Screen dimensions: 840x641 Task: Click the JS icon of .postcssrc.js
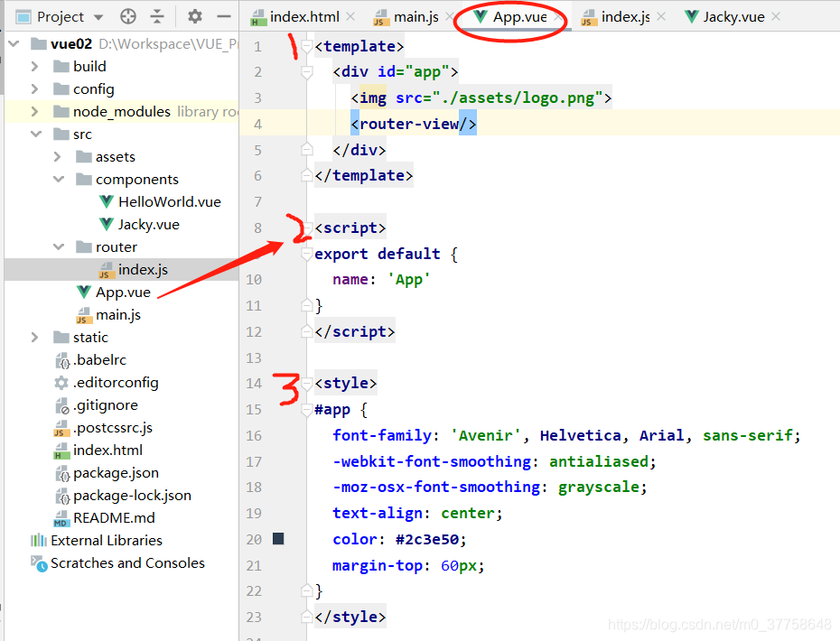coord(61,429)
